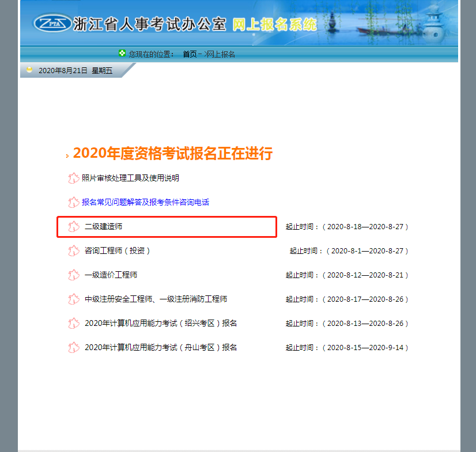
Task: Click the green diamond icon before 您现在的位置
Action: tap(121, 53)
